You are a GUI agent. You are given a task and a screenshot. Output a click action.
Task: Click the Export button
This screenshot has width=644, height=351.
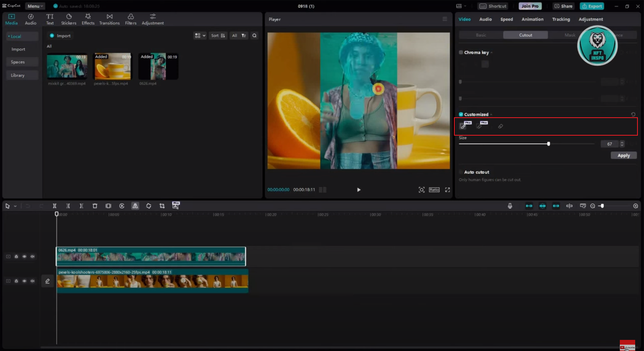(592, 6)
